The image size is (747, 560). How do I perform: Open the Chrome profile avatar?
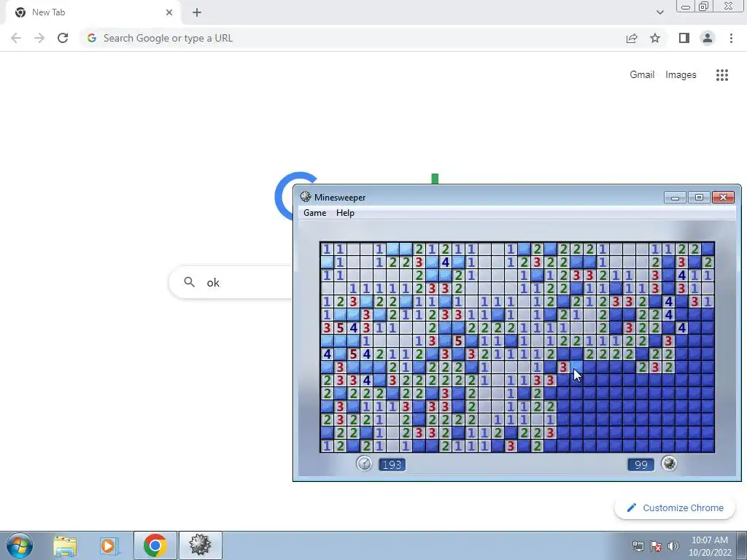click(708, 38)
